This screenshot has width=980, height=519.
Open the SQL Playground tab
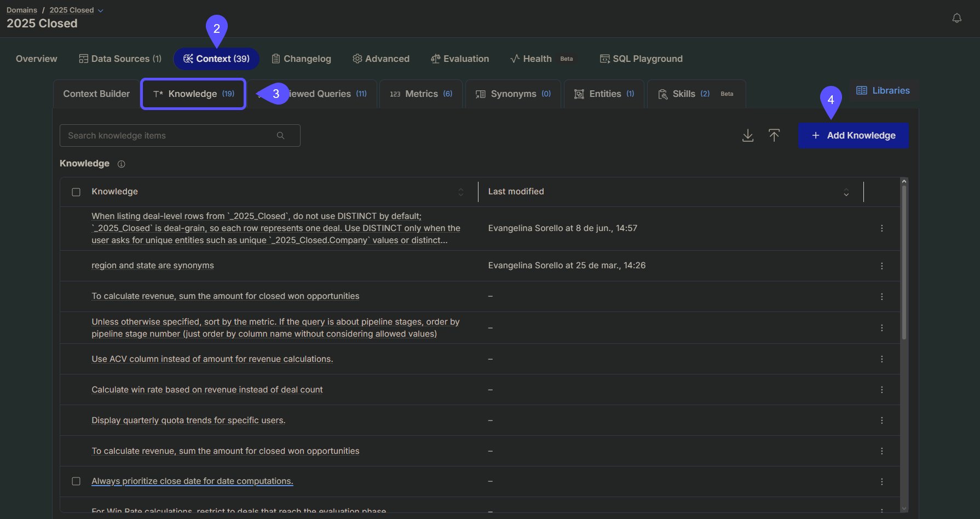point(641,59)
